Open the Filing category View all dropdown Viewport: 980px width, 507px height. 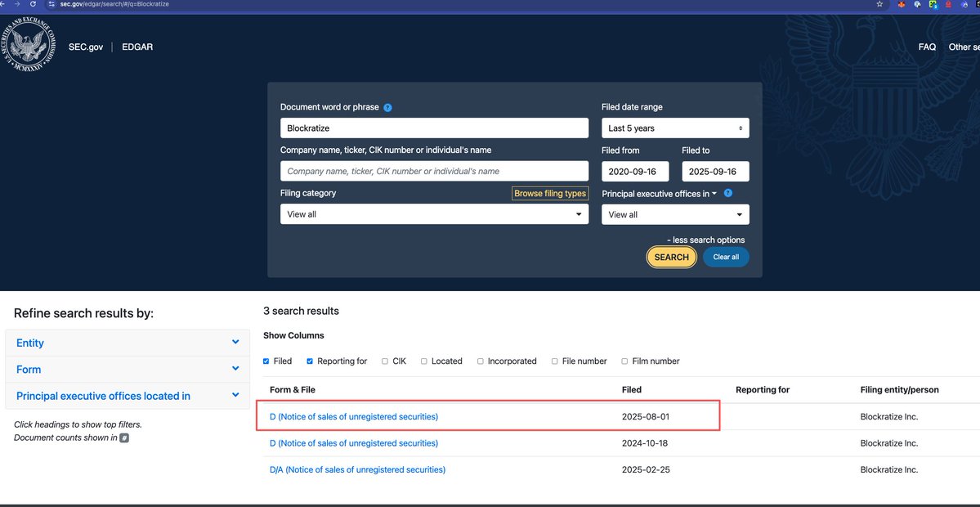434,213
